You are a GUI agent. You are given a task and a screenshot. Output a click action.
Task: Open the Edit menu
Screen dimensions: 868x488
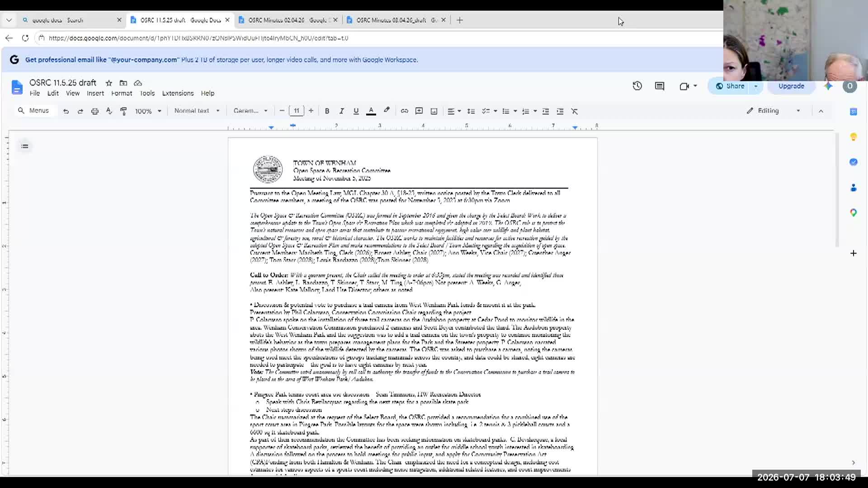tap(53, 94)
